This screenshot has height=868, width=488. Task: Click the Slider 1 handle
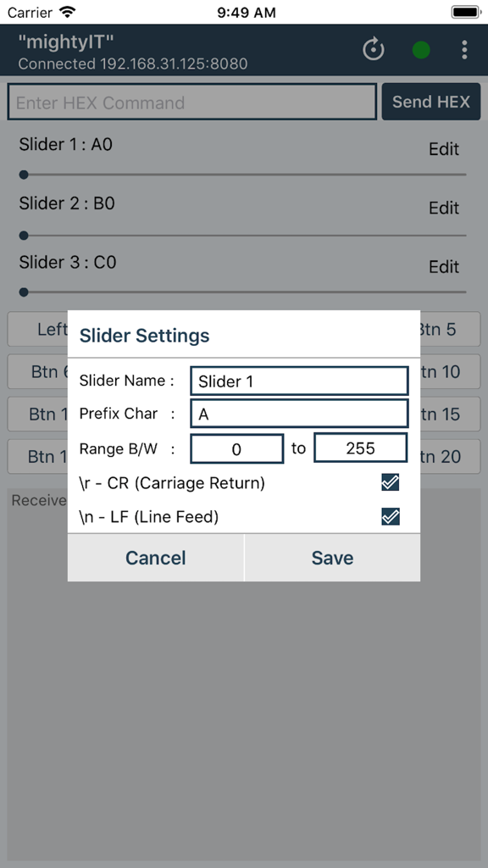coord(23,175)
